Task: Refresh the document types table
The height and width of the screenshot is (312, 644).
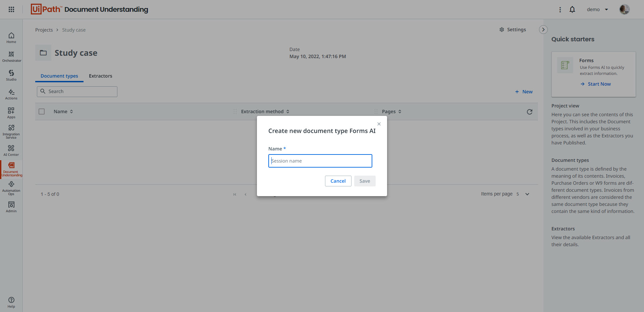Action: (530, 112)
